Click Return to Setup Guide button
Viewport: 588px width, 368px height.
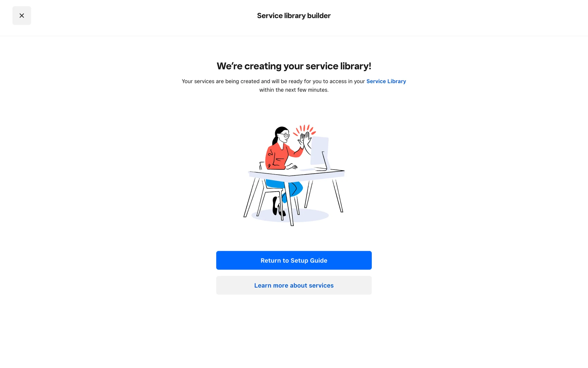(x=294, y=260)
